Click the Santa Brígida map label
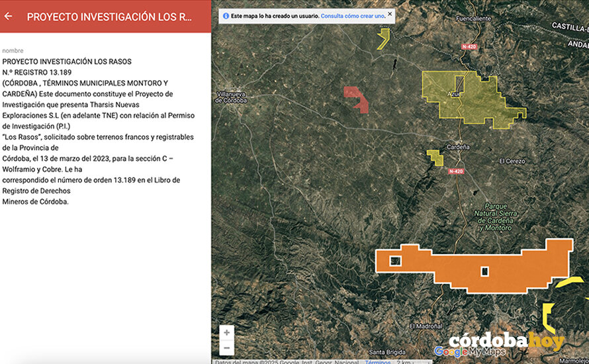Screen dimensions: 589x364 pos(387,352)
